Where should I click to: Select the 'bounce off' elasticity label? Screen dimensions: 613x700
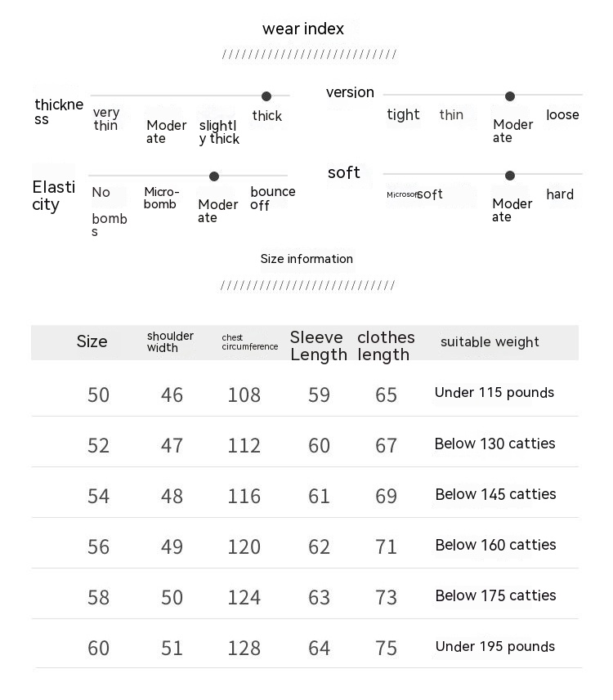(272, 198)
